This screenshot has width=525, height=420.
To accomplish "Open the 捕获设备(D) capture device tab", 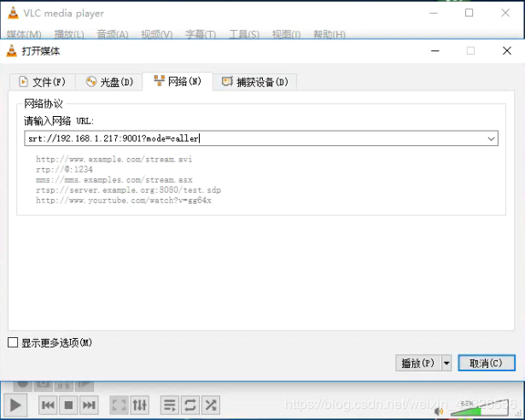I will point(254,82).
